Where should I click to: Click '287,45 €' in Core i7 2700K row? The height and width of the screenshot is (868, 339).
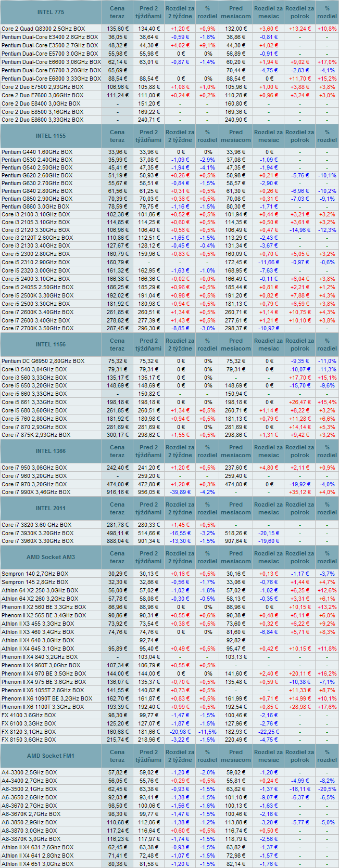tap(117, 328)
